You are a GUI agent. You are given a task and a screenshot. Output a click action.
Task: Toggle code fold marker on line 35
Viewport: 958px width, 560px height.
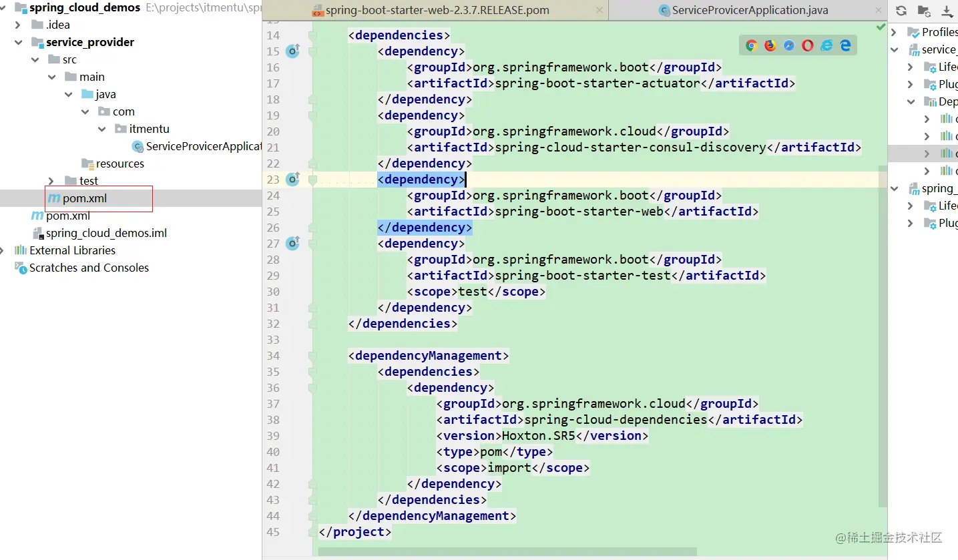coord(312,371)
